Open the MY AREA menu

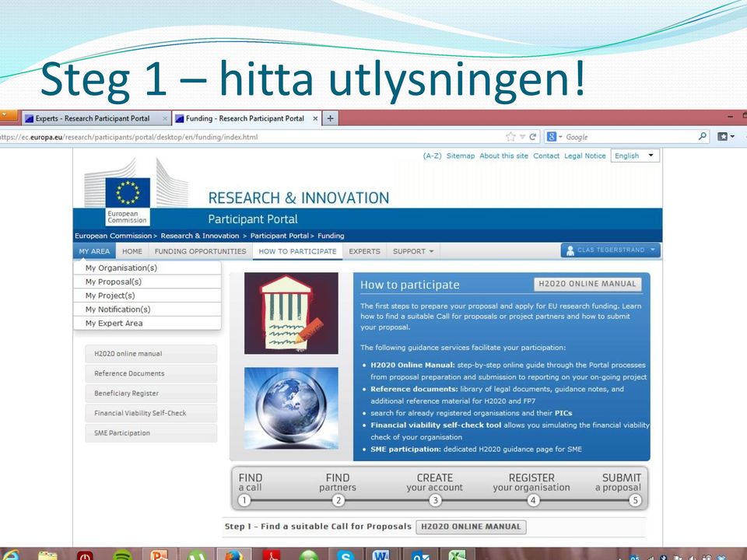pos(94,251)
